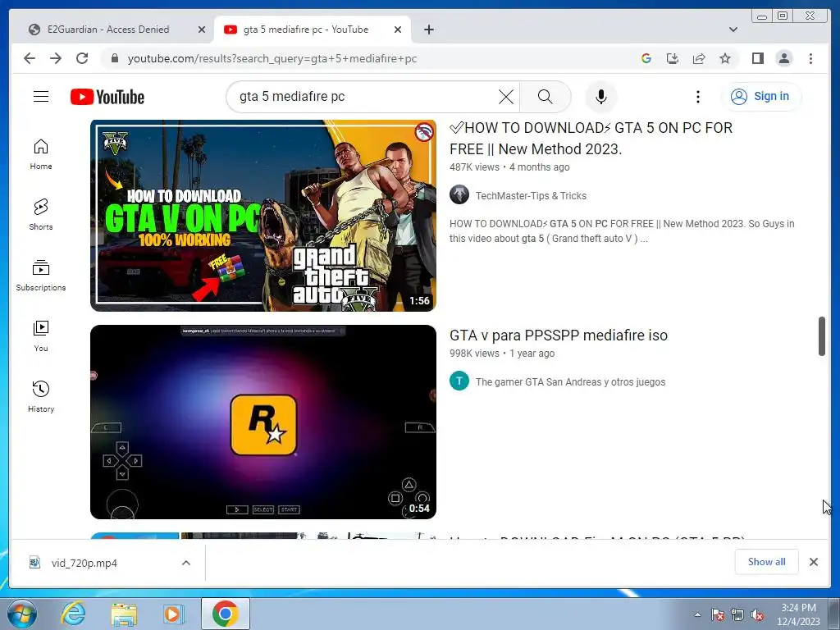Visit The gamer GTA San Andreas channel name

point(571,382)
